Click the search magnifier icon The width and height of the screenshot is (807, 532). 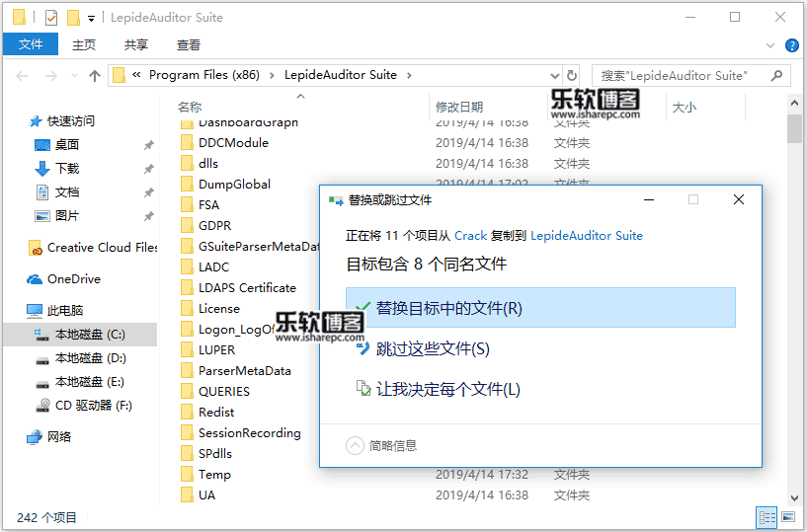[776, 76]
